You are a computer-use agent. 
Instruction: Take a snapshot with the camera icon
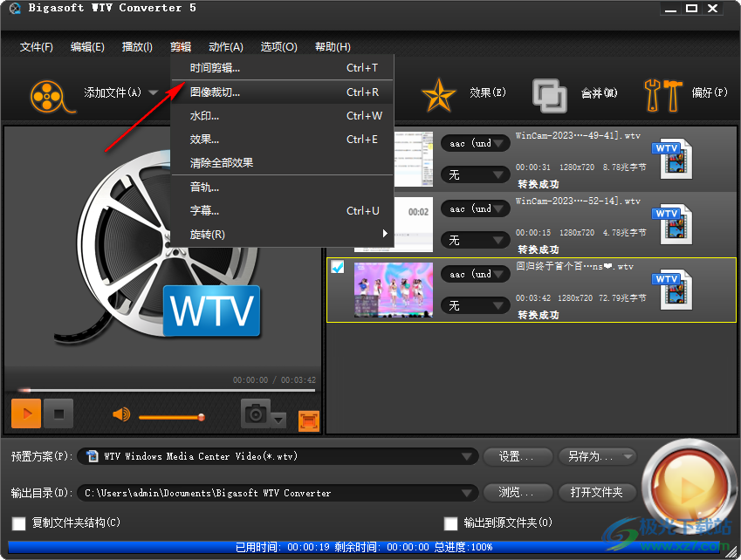[256, 413]
